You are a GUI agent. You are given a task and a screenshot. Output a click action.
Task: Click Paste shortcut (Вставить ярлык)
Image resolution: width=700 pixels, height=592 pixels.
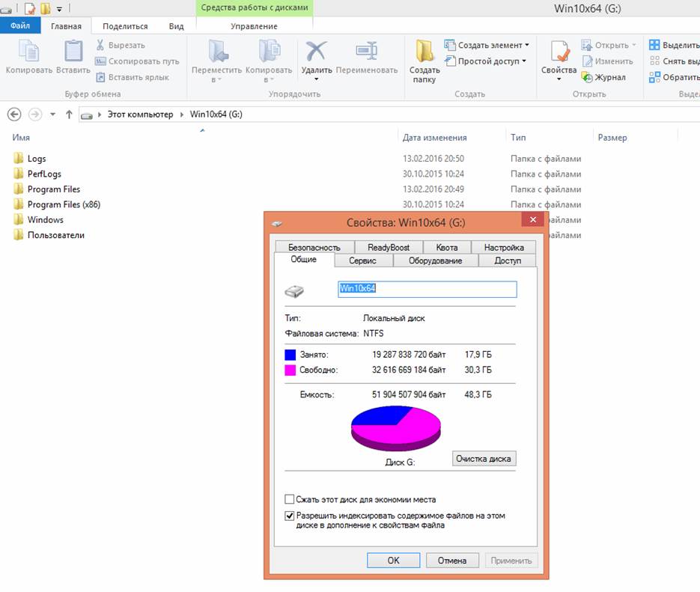point(133,77)
